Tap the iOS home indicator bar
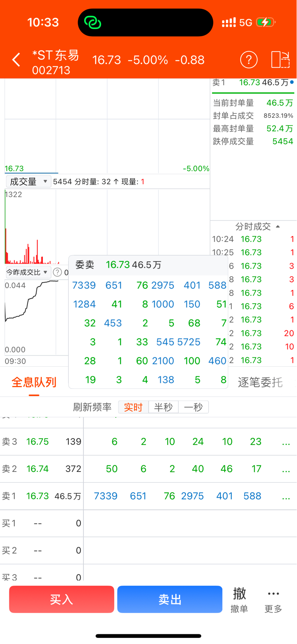The height and width of the screenshot is (644, 297). (x=148, y=636)
